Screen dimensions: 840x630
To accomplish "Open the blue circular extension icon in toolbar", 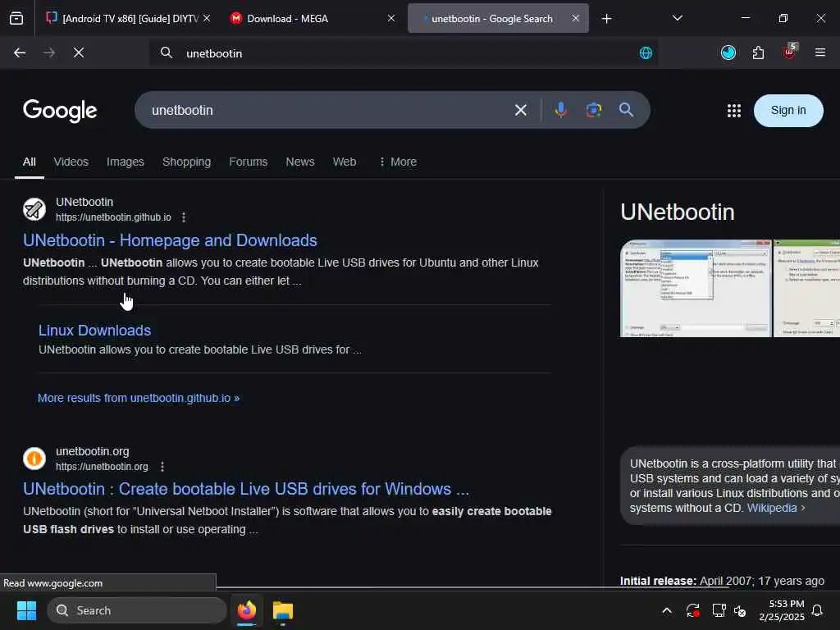I will pyautogui.click(x=728, y=52).
